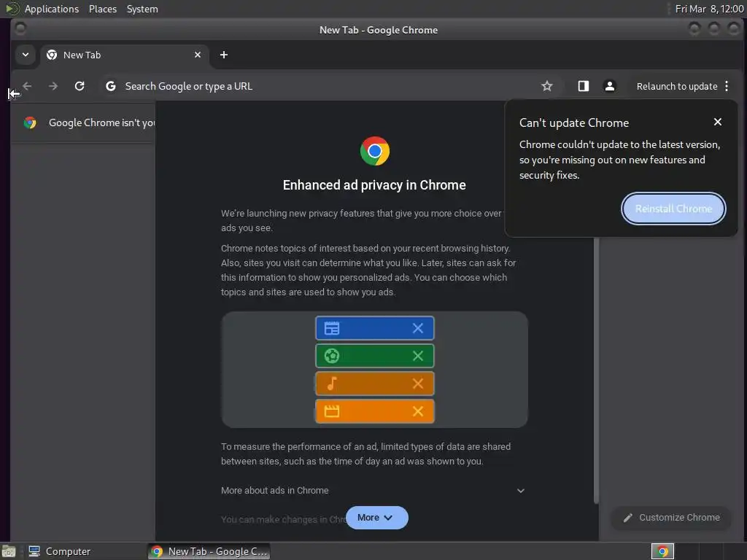
Task: Open the Chrome three-dot menu
Action: (727, 86)
